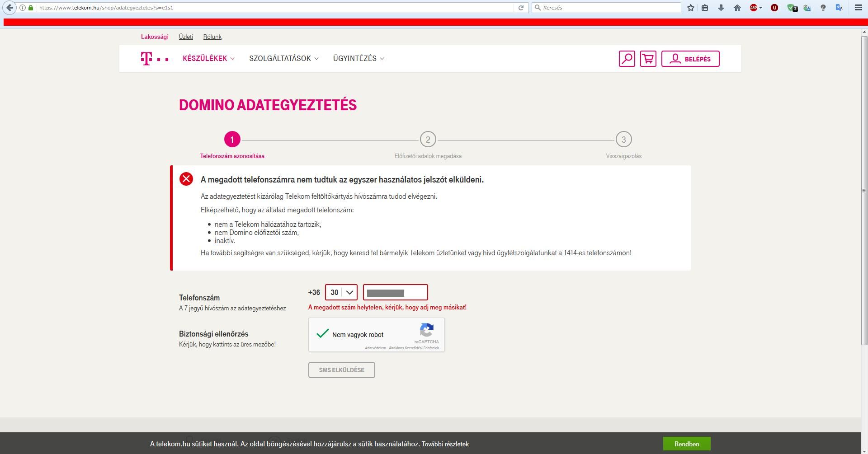Expand the ÜGYINTÉZÉS menu
868x454 pixels.
click(x=359, y=58)
